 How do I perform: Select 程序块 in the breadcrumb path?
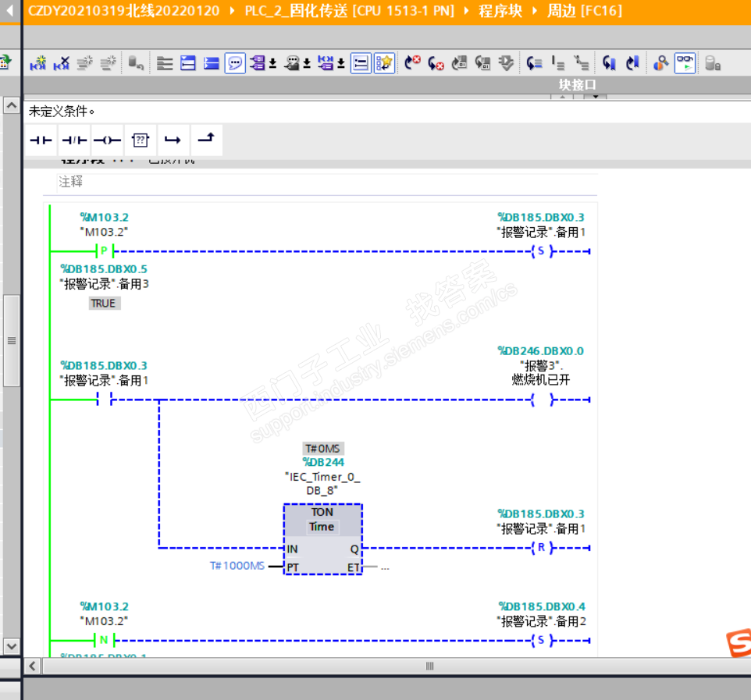click(x=500, y=12)
